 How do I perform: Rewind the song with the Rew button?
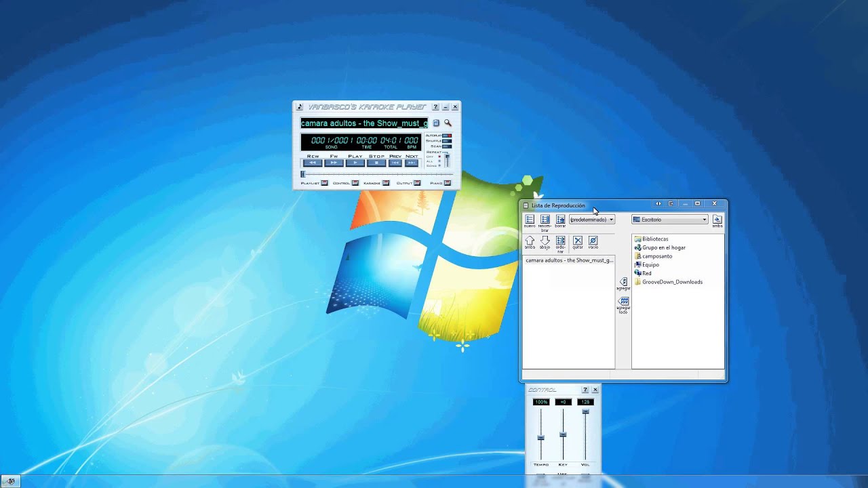pos(313,163)
